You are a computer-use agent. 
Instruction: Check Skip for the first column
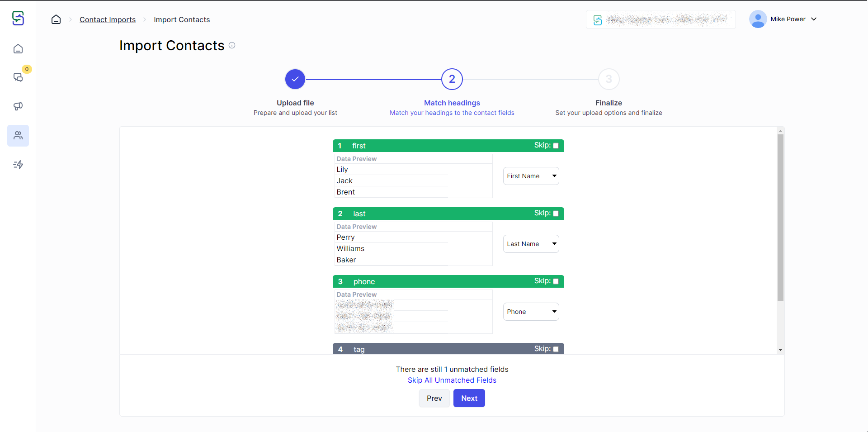tap(556, 146)
